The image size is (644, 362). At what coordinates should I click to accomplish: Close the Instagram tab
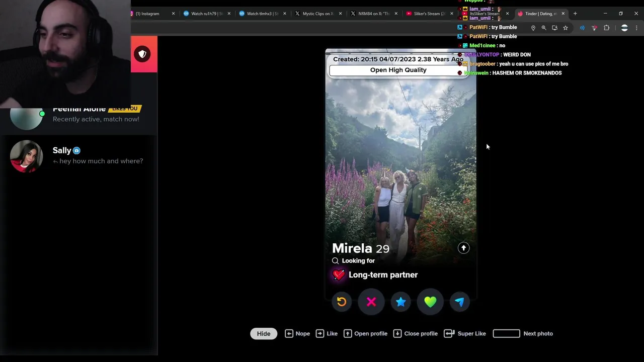coord(174,14)
